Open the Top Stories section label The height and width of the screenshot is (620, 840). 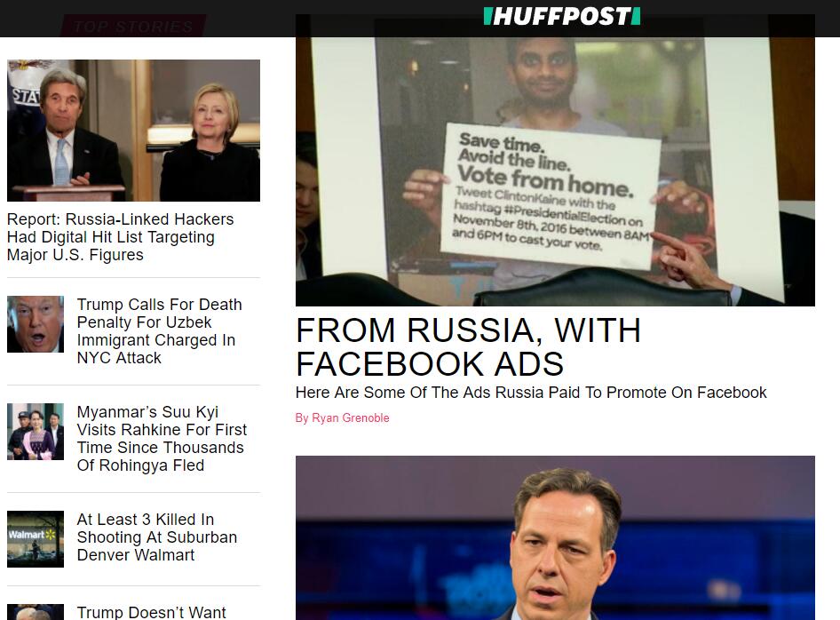click(x=133, y=27)
